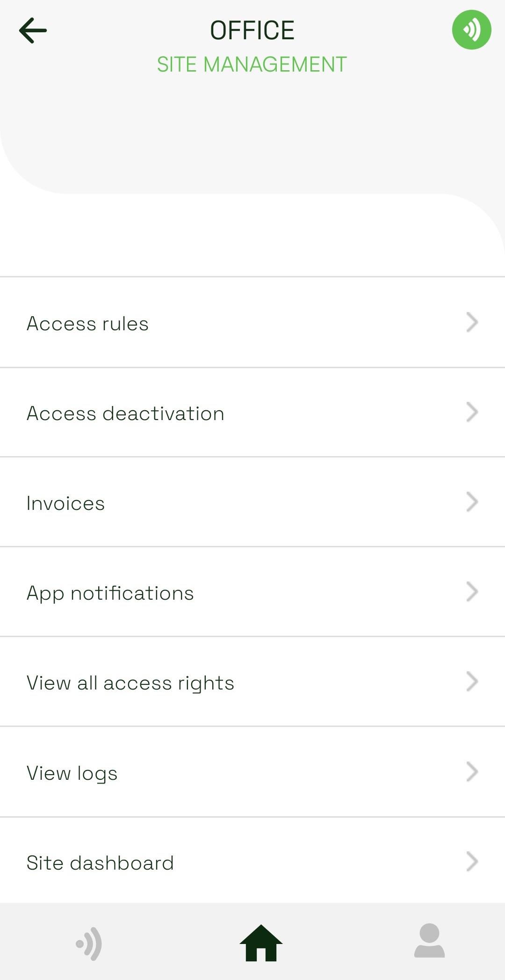The image size is (505, 980).
Task: Hit the arrow next to View logs
Action: click(472, 772)
